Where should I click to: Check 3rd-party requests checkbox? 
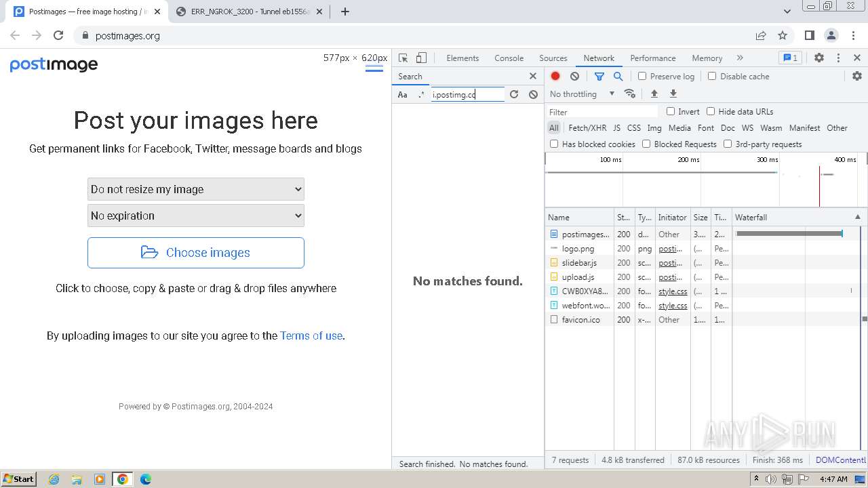728,144
